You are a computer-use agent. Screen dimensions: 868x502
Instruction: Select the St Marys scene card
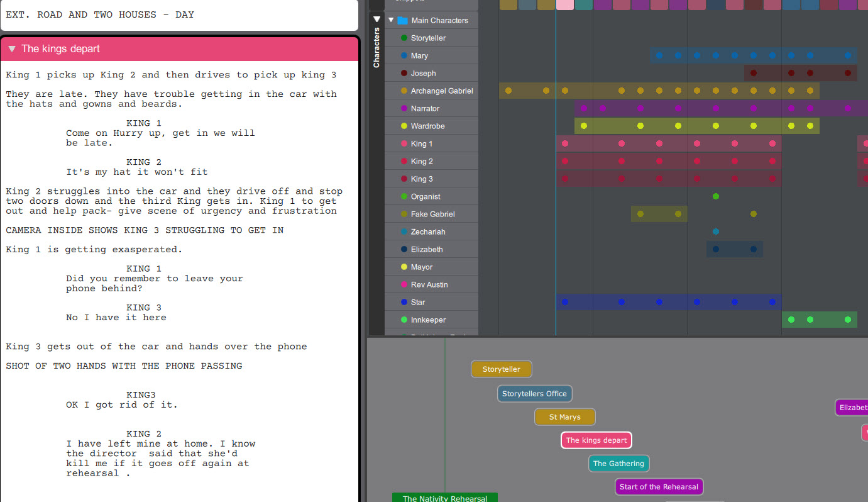564,417
